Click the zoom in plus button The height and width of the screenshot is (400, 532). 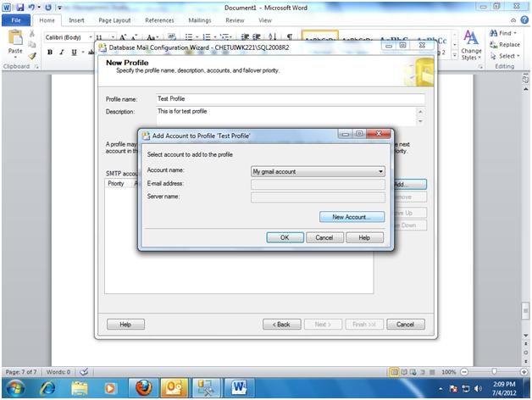coord(524,372)
